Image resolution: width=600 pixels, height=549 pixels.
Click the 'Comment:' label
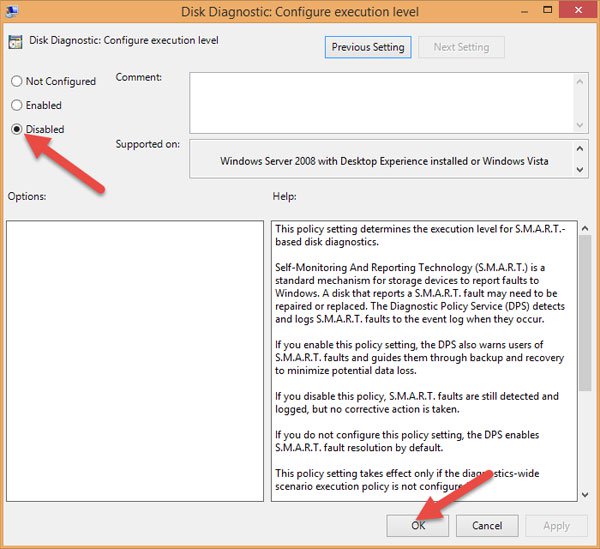tap(139, 77)
